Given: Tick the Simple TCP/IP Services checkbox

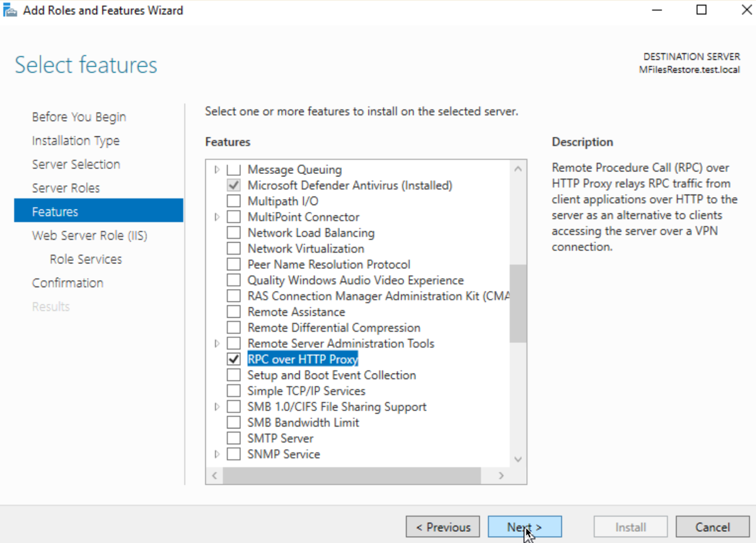Looking at the screenshot, I should tap(233, 391).
